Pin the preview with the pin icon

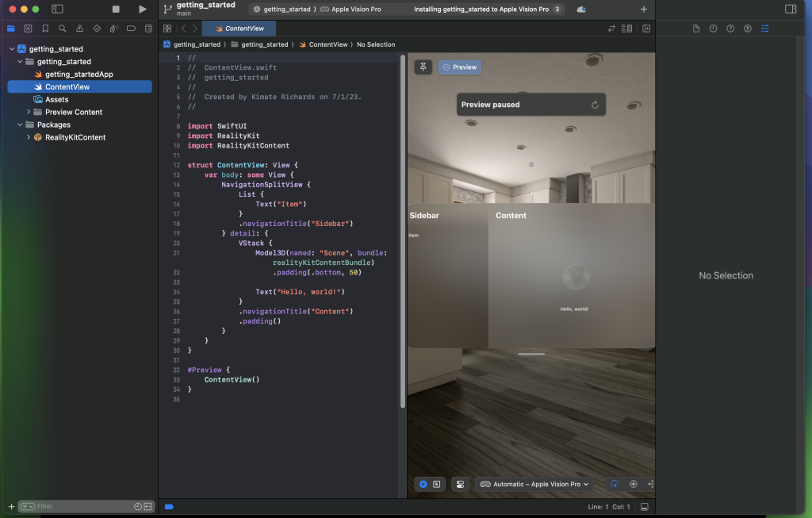point(423,67)
